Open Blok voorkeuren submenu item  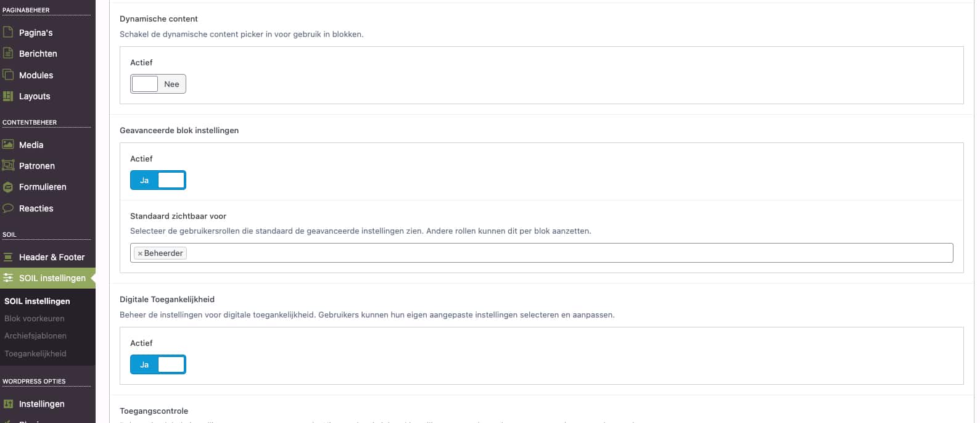pos(35,318)
